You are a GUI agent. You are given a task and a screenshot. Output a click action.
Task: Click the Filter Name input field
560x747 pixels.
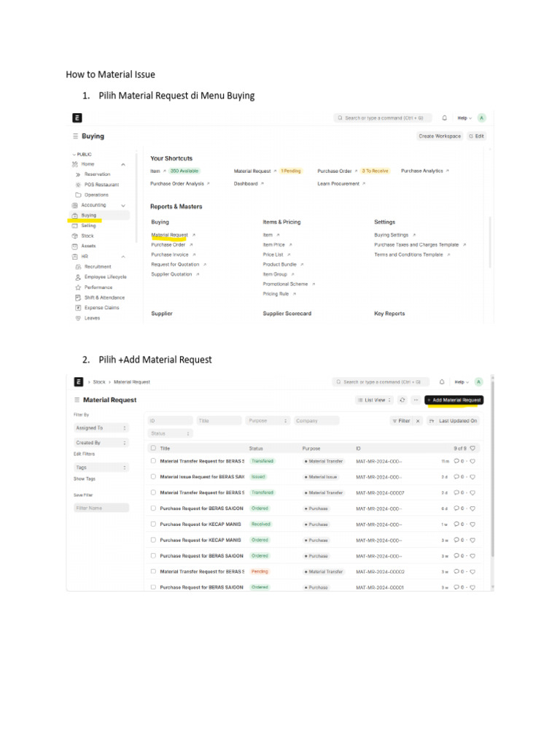point(101,508)
